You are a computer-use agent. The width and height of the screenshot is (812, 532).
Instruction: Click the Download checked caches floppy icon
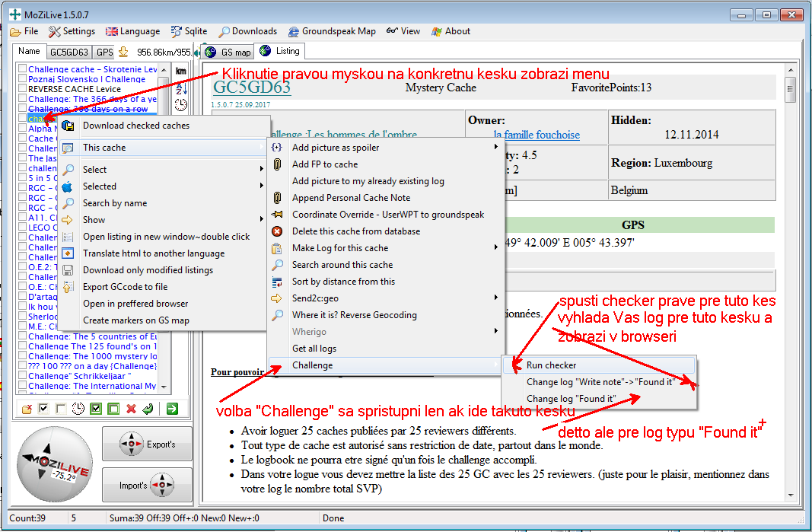click(x=68, y=126)
